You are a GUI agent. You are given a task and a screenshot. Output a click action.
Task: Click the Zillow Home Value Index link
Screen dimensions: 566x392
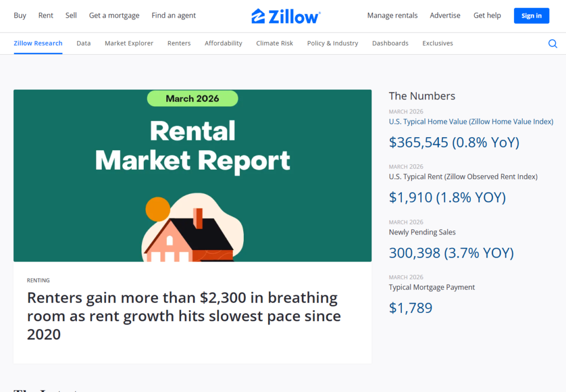(471, 122)
